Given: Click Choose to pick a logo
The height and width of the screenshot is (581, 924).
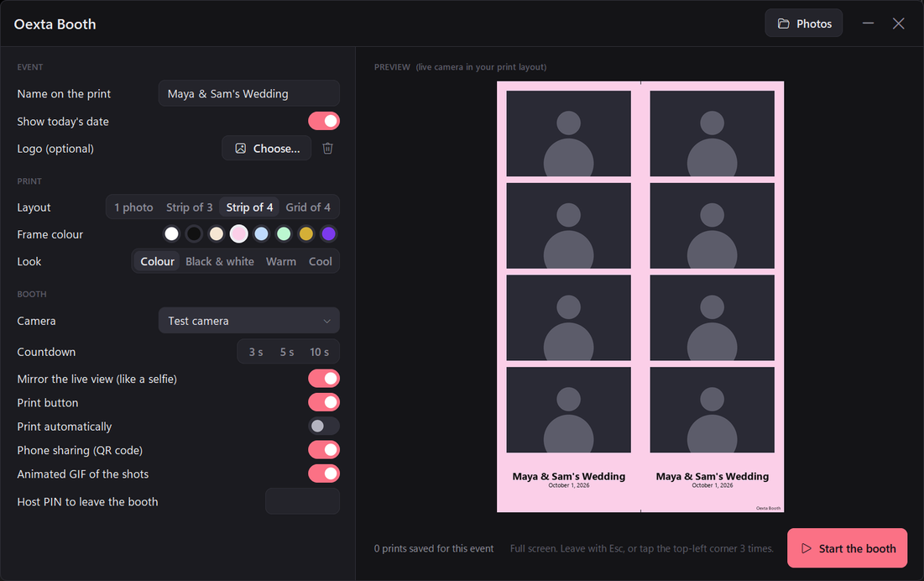Looking at the screenshot, I should pyautogui.click(x=266, y=149).
